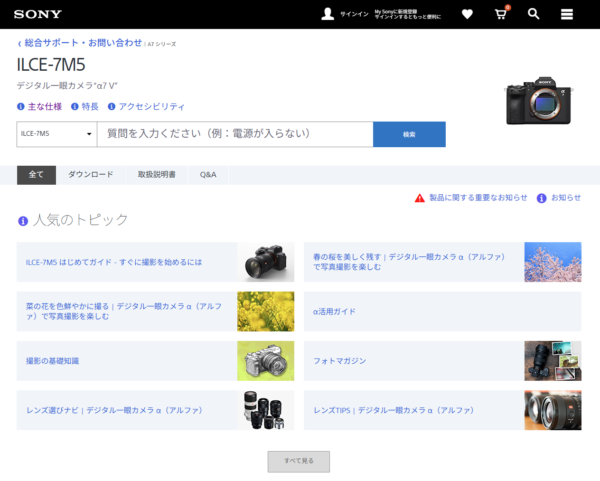This screenshot has height=481, width=600.
Task: Open 主な仕様 link
Action: coord(45,106)
